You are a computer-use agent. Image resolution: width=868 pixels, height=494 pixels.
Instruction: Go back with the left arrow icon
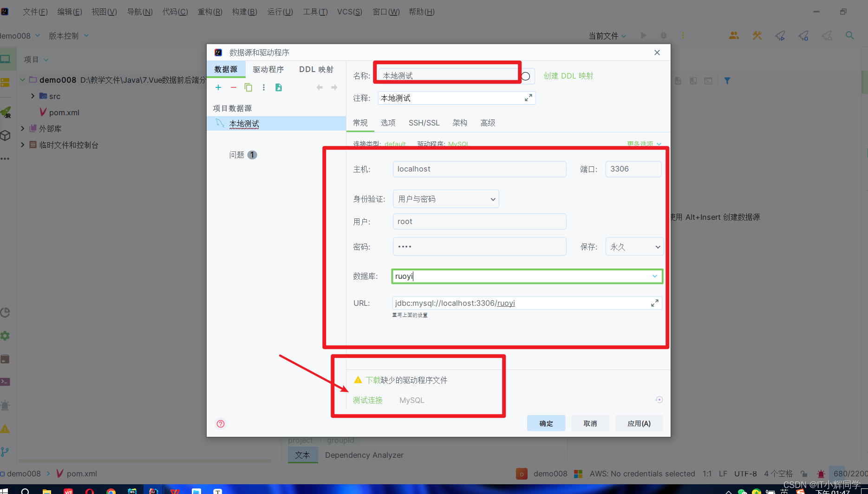coord(320,87)
